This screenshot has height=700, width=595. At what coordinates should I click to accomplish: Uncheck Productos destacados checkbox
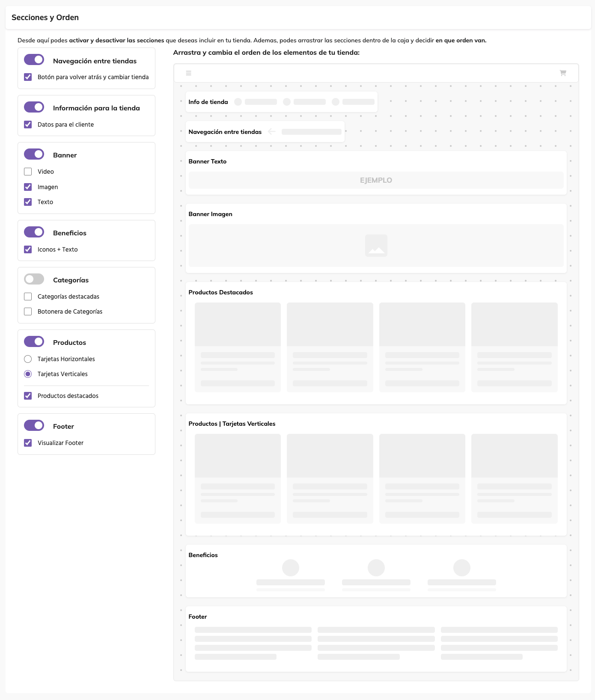[28, 396]
